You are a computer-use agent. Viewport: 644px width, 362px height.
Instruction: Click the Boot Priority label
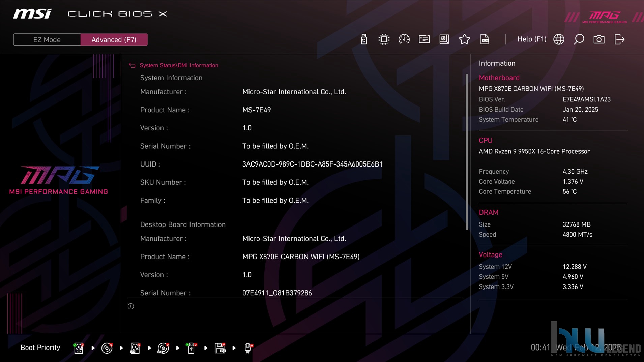tap(40, 348)
